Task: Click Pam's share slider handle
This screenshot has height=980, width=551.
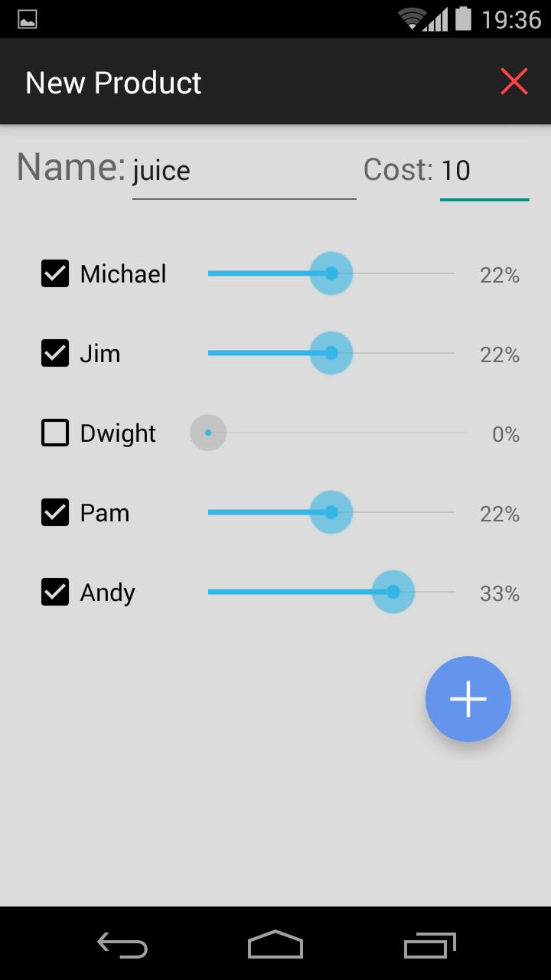Action: click(x=331, y=512)
